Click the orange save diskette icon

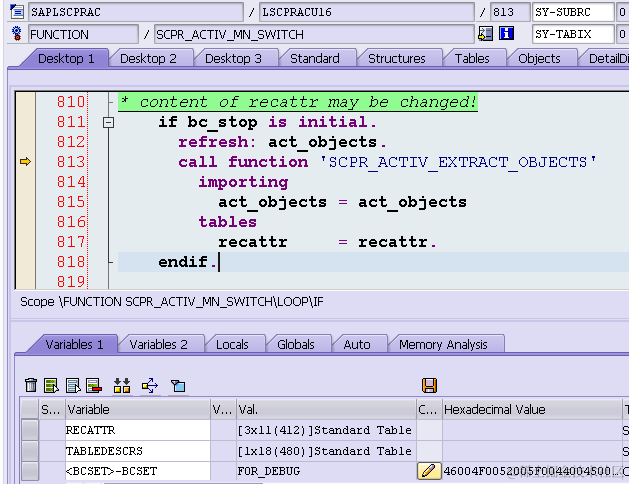click(429, 385)
